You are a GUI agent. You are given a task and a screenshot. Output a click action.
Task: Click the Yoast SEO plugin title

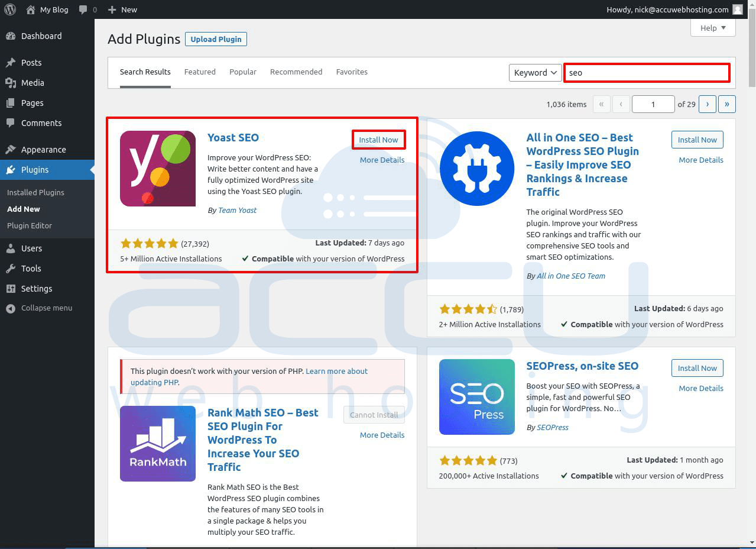pos(233,137)
